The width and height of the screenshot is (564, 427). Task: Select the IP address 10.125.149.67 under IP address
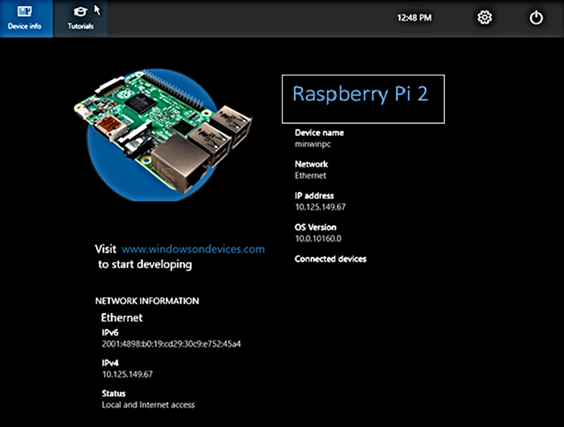(x=320, y=207)
